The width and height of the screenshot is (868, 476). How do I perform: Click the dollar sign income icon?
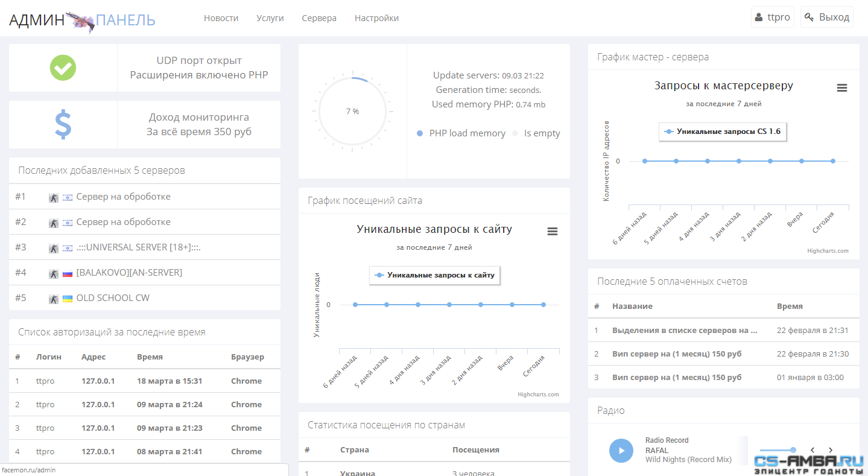click(x=63, y=124)
